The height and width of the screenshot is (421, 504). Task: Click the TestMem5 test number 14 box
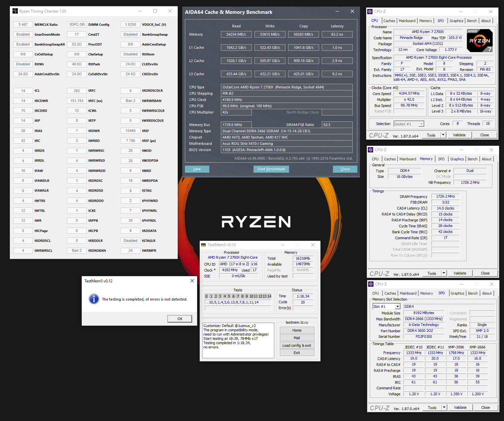(269, 296)
